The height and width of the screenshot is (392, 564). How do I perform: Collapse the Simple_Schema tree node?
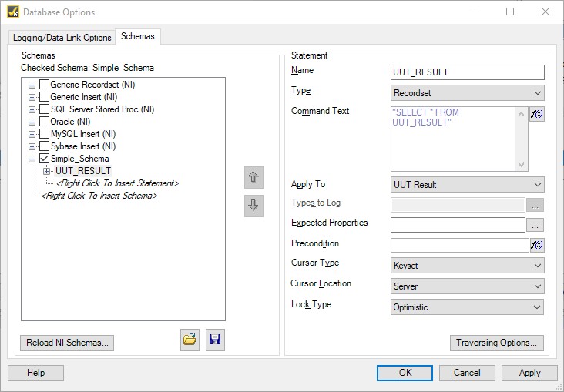point(32,159)
